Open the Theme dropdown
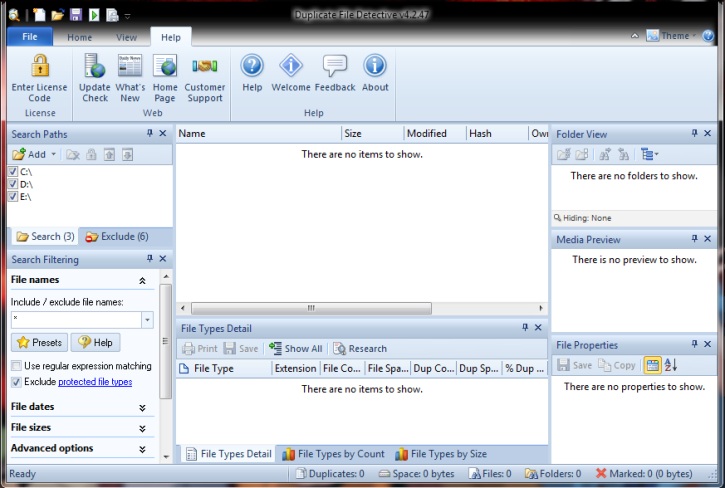The image size is (725, 488). tap(671, 36)
